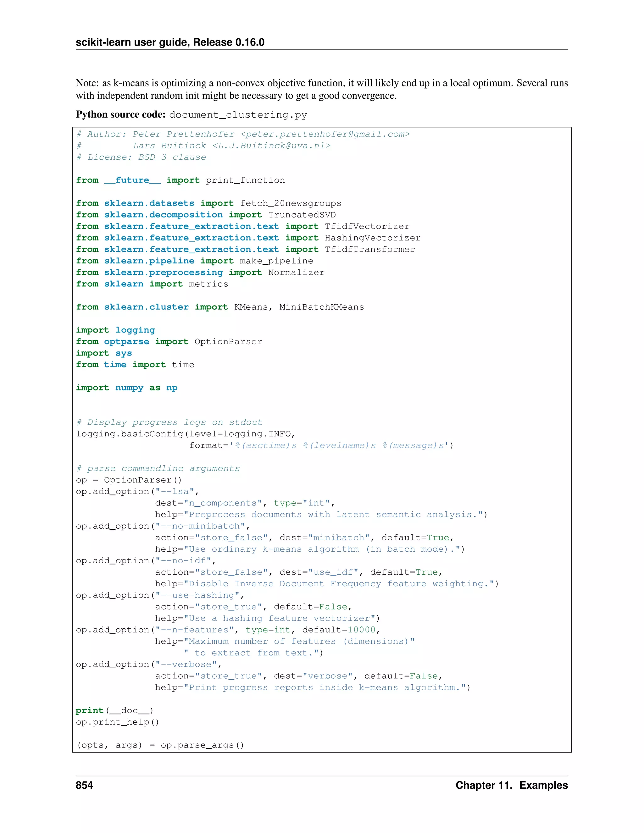
Task: Click the comment '# License: BSD 3 clause'
Action: (141, 157)
